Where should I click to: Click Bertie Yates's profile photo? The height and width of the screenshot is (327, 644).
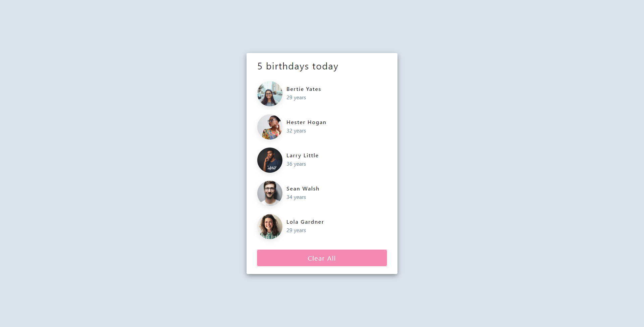coord(270,94)
